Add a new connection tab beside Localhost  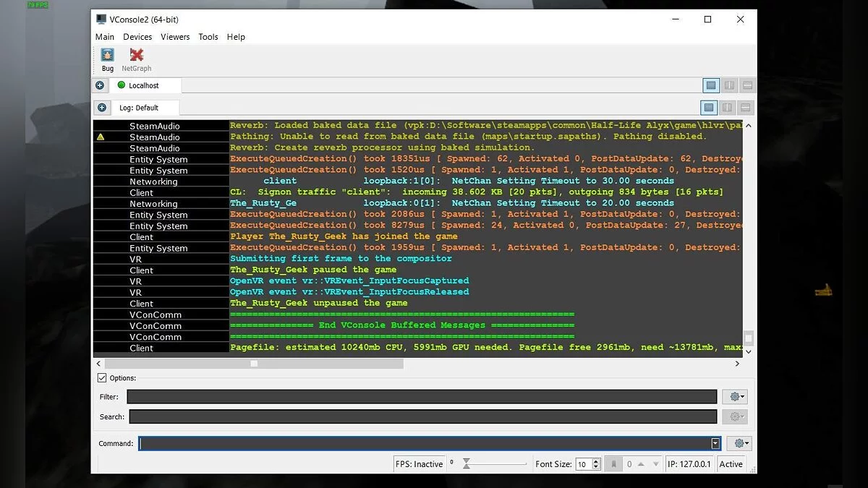click(100, 85)
